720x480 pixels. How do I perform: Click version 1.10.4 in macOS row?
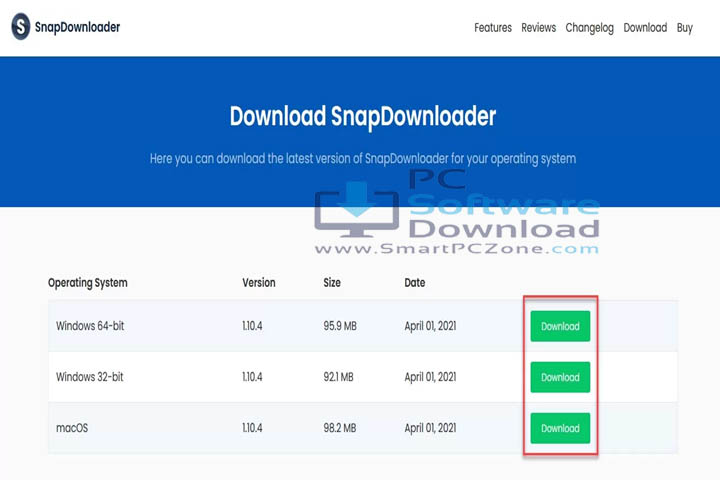point(252,428)
